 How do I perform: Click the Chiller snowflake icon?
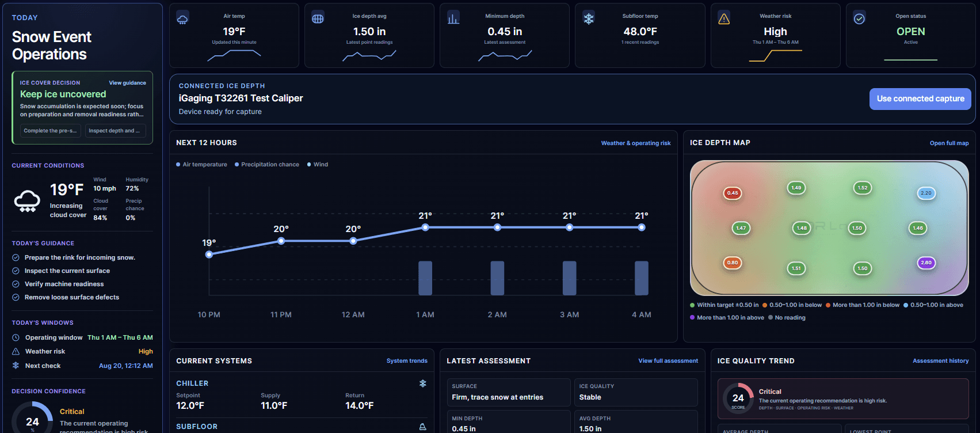[x=423, y=383]
